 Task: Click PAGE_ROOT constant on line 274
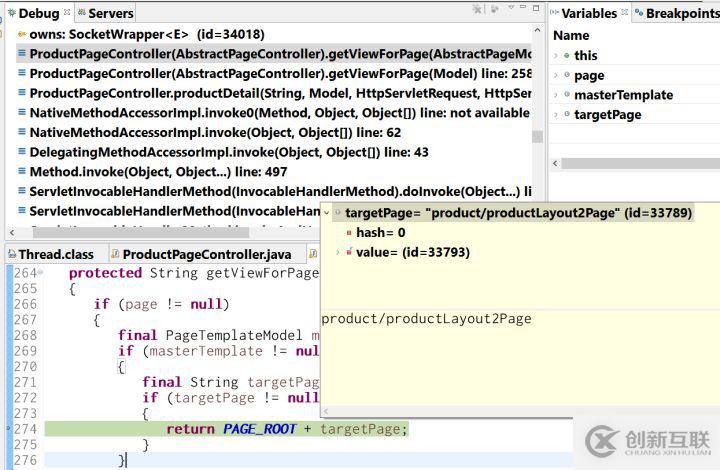pyautogui.click(x=259, y=429)
